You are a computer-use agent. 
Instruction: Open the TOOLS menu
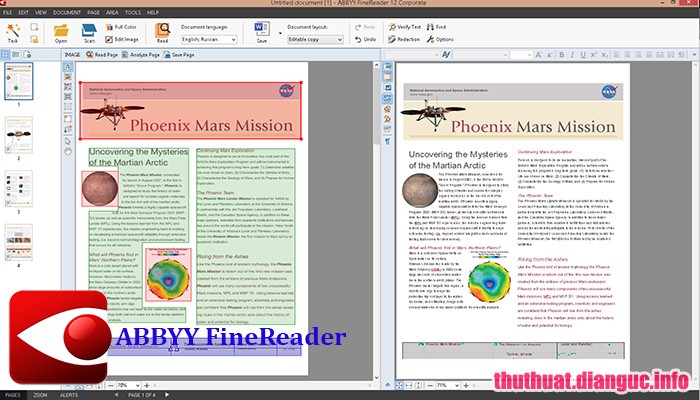point(133,12)
